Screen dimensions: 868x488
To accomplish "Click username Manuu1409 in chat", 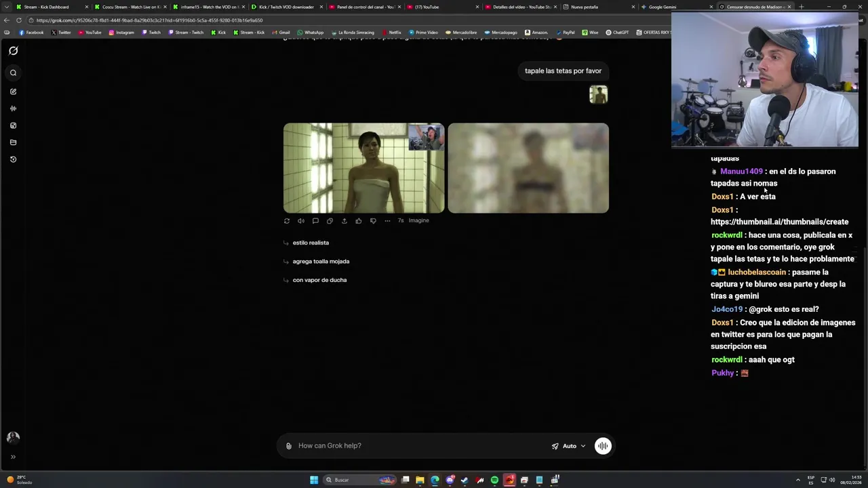I will tap(741, 171).
